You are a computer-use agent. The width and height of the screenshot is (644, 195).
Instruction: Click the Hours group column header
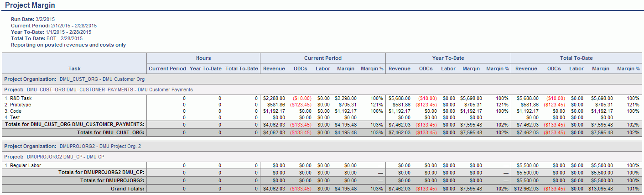[x=203, y=58]
